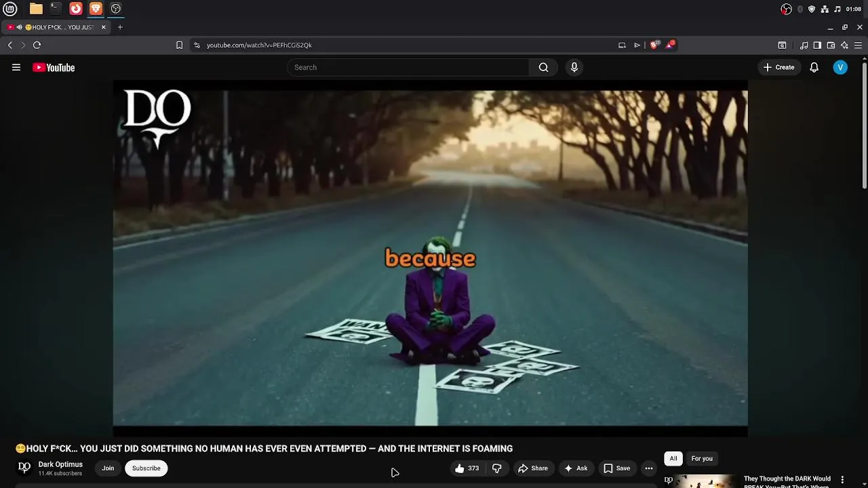Save the video to a playlist
The image size is (868, 488).
click(617, 468)
